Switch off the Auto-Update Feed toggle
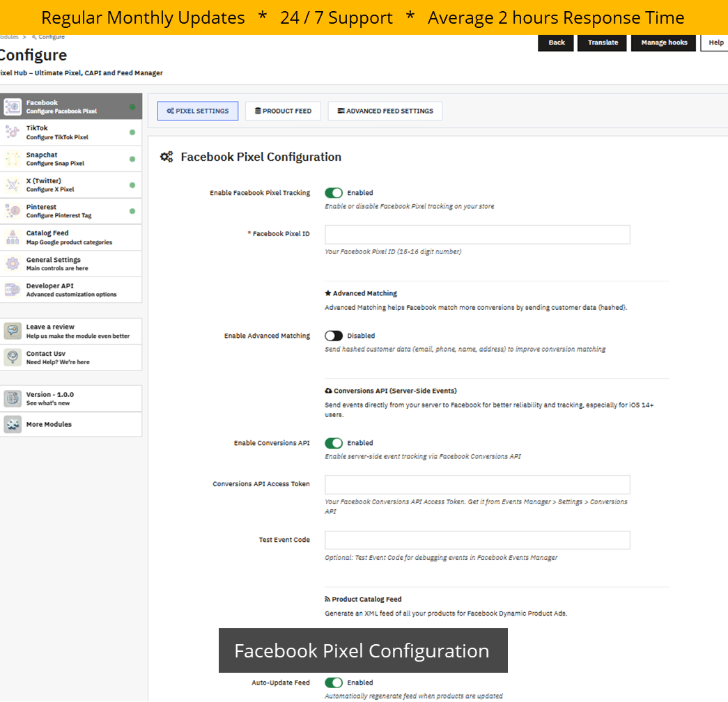Image resolution: width=728 pixels, height=702 pixels. coord(334,682)
